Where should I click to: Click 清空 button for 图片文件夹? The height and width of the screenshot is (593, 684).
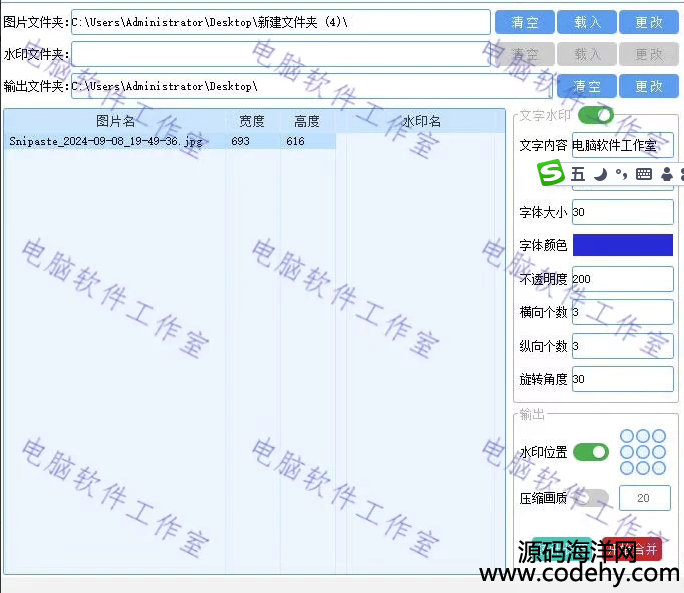tap(520, 22)
